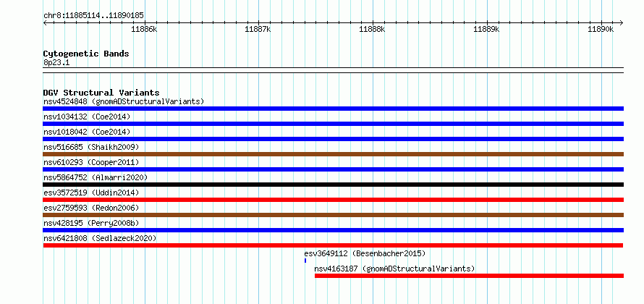This screenshot has width=644, height=304.
Task: Click the left arrowhead of the ruler
Action: tap(45, 22)
